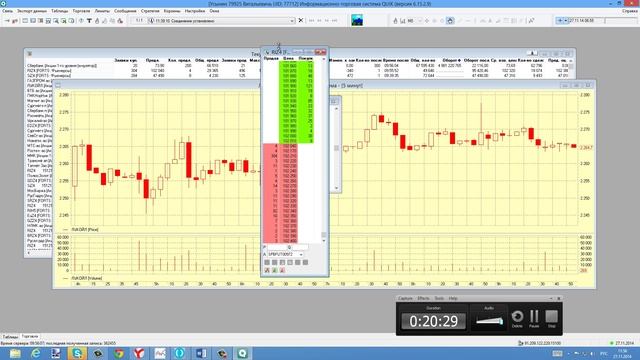Click the date and time field in toolbar
Screen dimensions: 640x360
tap(586, 20)
